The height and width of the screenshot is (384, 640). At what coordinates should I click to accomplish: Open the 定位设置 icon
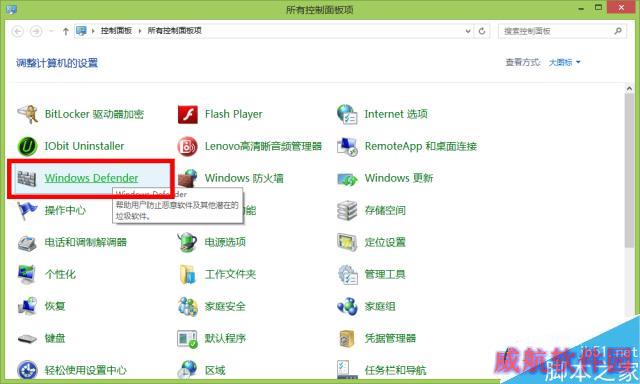click(347, 242)
